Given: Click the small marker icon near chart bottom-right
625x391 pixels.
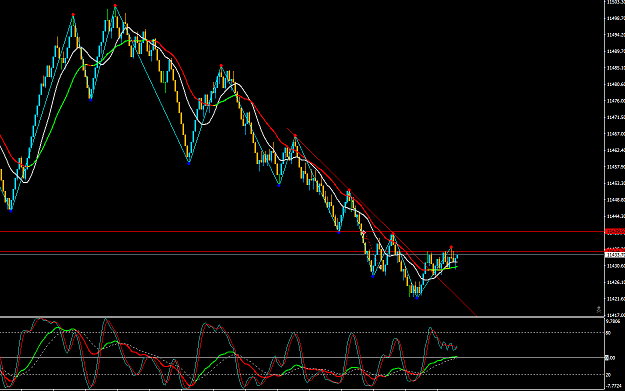Looking at the screenshot, I should pos(599,309).
